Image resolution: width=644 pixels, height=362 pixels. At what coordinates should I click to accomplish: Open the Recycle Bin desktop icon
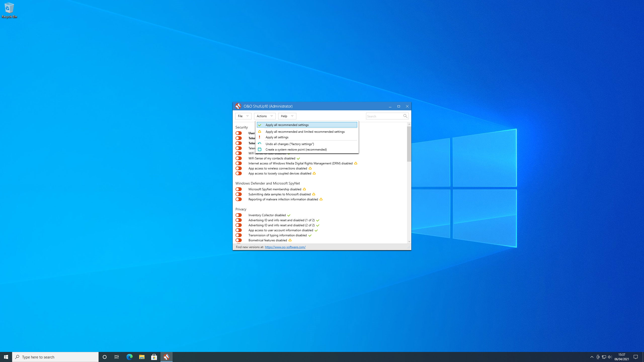[9, 10]
